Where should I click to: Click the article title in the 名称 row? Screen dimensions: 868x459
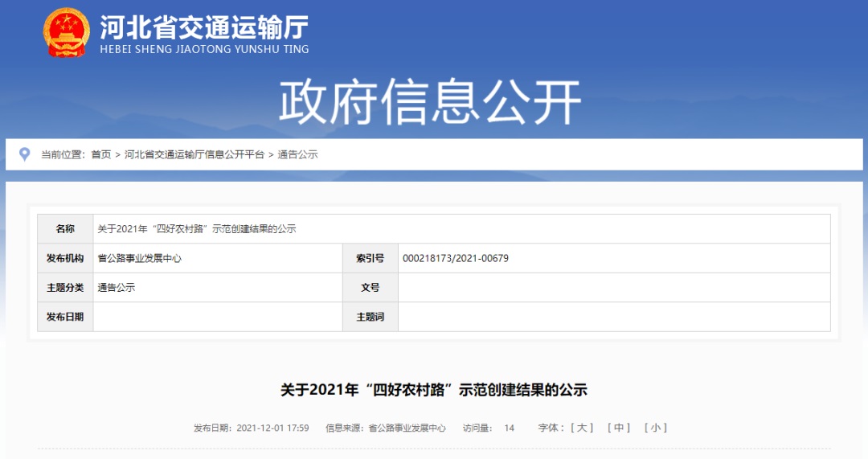(x=197, y=229)
